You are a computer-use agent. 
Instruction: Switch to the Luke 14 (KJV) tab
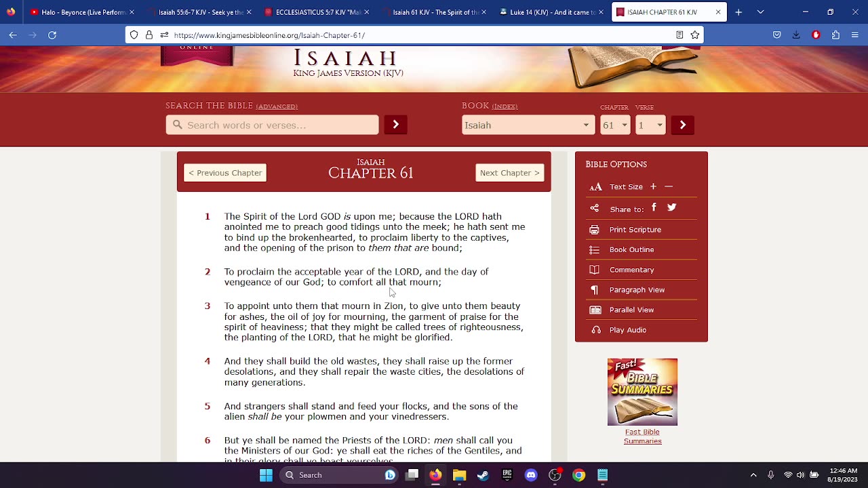(552, 12)
